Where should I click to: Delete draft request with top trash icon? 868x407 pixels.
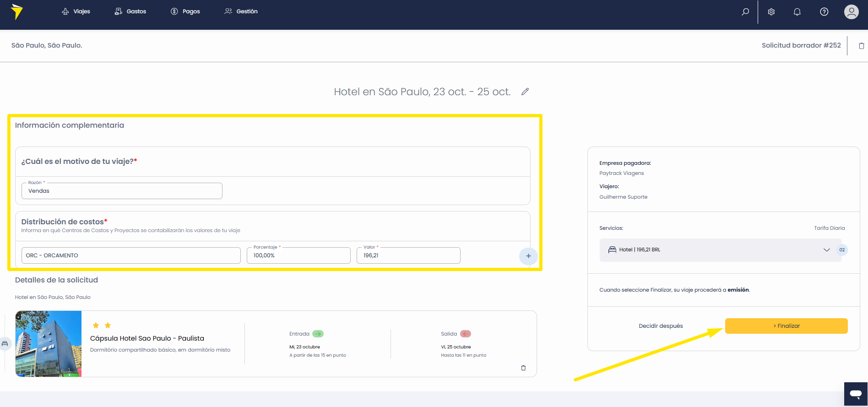(862, 46)
